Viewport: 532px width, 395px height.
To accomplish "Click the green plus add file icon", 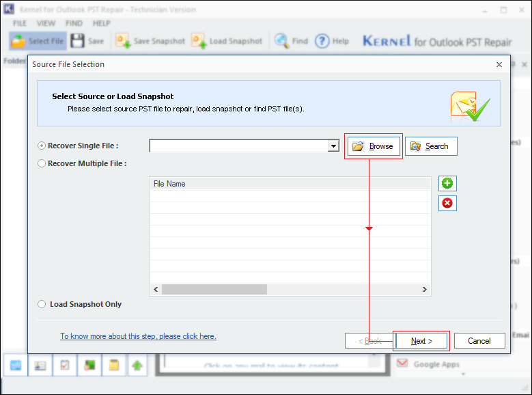I will 447,183.
